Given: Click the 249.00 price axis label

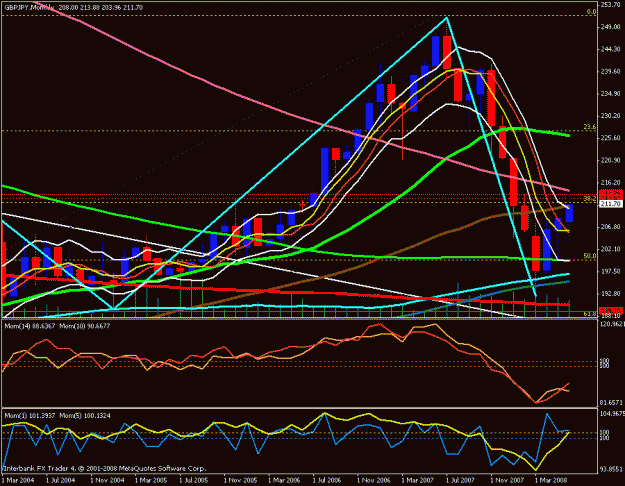Looking at the screenshot, I should pyautogui.click(x=613, y=27).
